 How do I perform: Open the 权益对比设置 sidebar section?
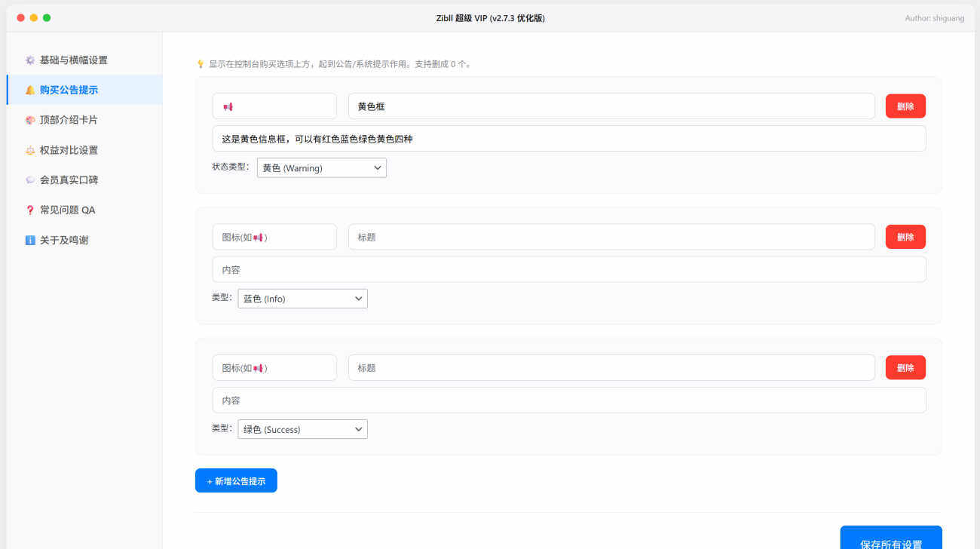pyautogui.click(x=69, y=150)
